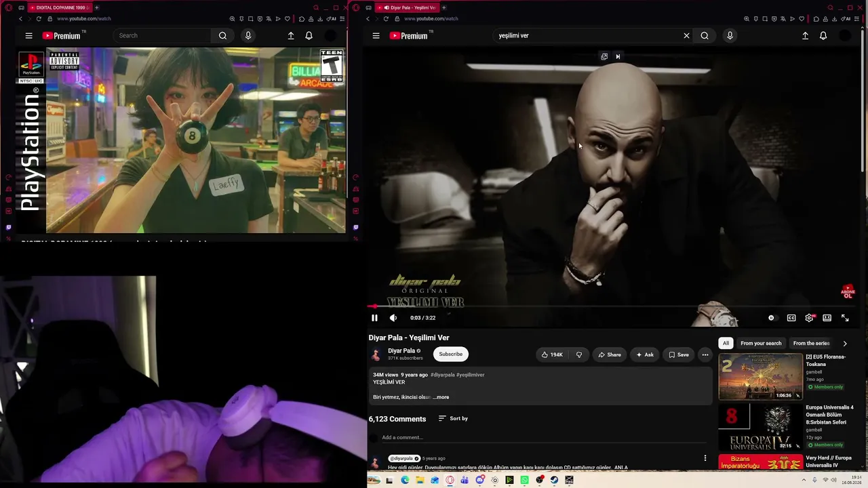Toggle subtitles CC in the video player
The width and height of the screenshot is (868, 488).
[x=791, y=318]
